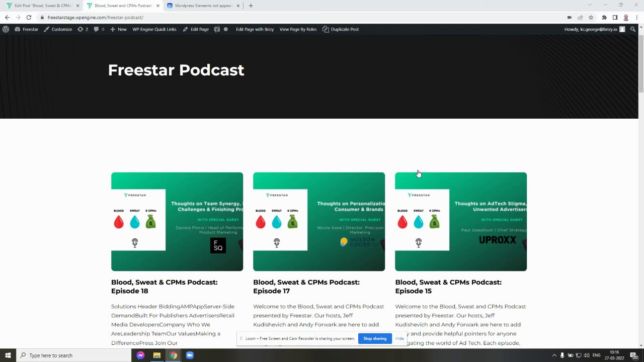Open View Page By Roles
Screen dimensions: 644x362
pos(298,29)
